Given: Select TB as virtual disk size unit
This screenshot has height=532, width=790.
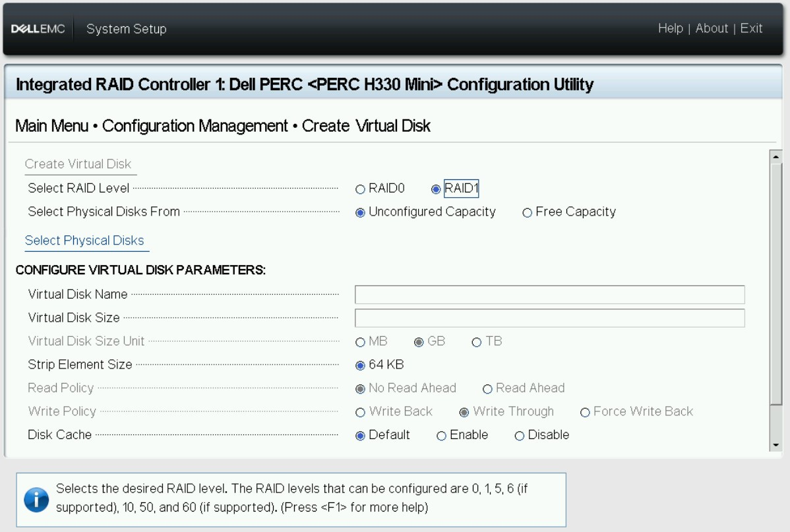Looking at the screenshot, I should click(477, 341).
